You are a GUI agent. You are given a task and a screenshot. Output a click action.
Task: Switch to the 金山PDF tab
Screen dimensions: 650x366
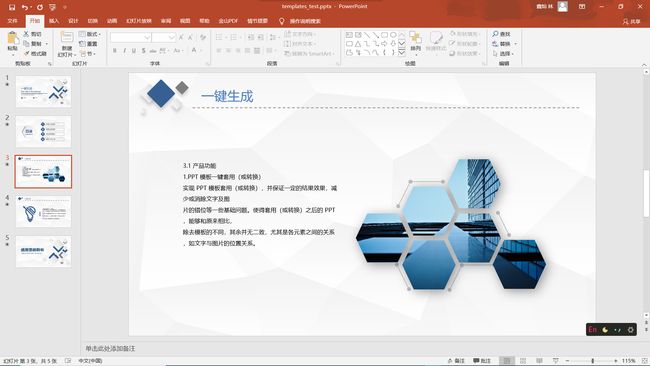tap(228, 21)
